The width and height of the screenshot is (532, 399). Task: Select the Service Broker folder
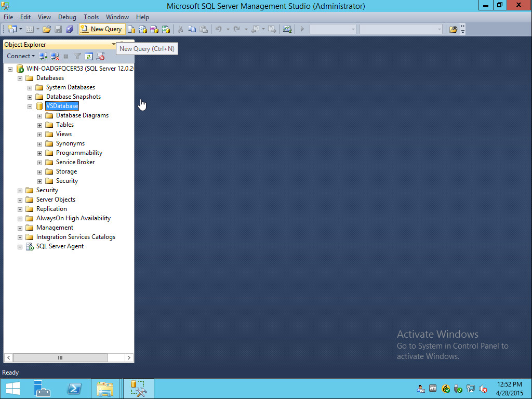tap(75, 162)
